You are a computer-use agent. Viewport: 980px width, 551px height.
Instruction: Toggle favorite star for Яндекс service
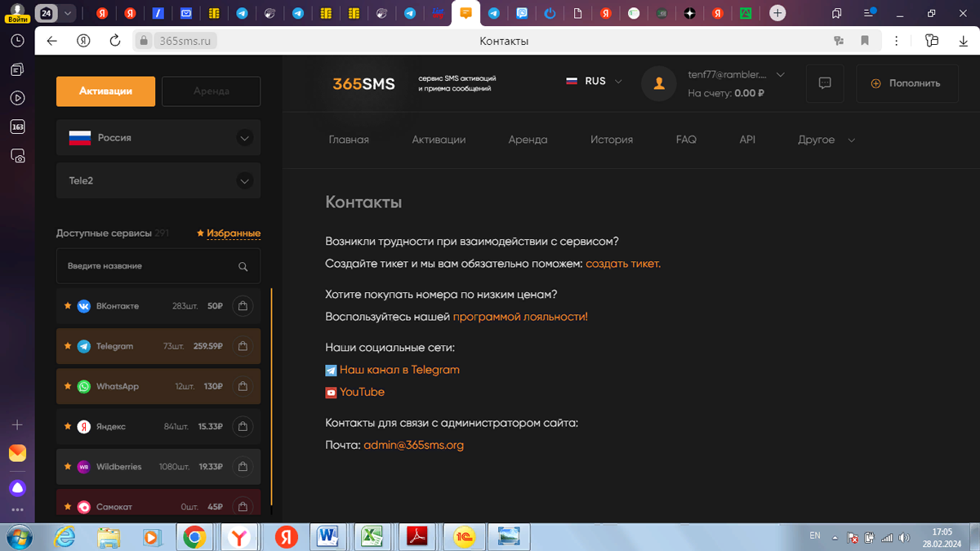coord(68,426)
